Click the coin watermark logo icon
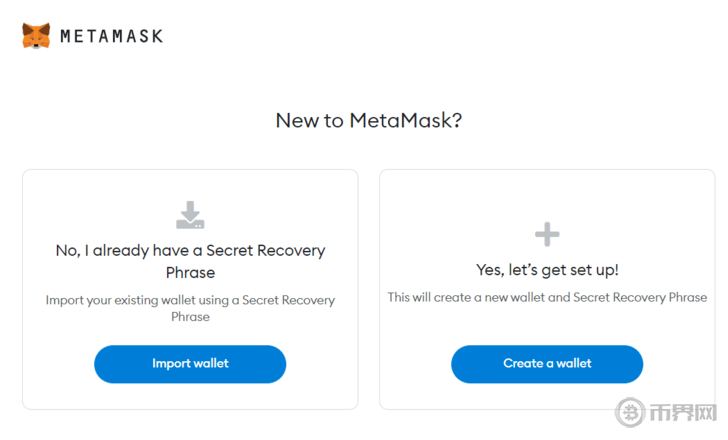Screen dimensions: 728x440 click(630, 412)
